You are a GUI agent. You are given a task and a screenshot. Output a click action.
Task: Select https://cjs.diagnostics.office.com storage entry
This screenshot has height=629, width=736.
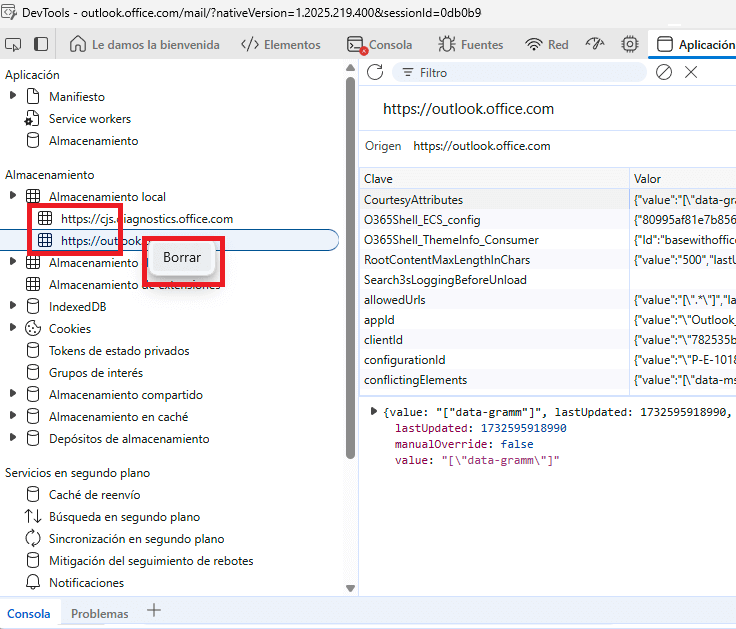point(147,219)
